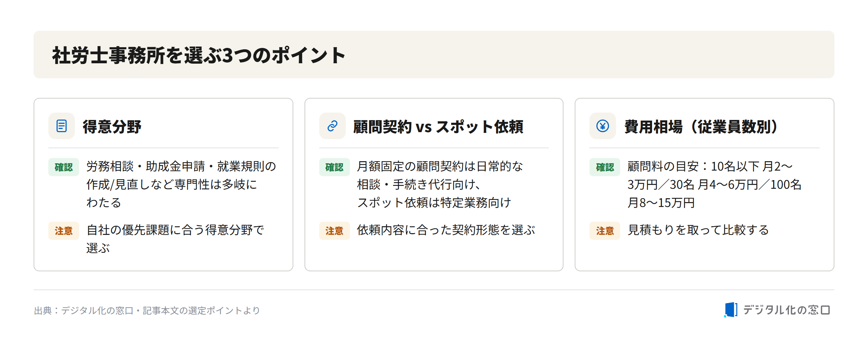Click the 注意 badge in 得意分野 card

pos(64,231)
